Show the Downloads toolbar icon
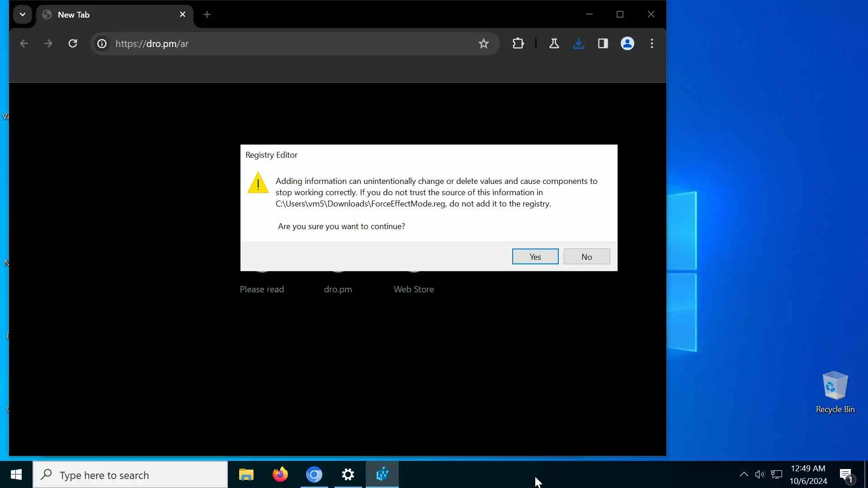 578,44
